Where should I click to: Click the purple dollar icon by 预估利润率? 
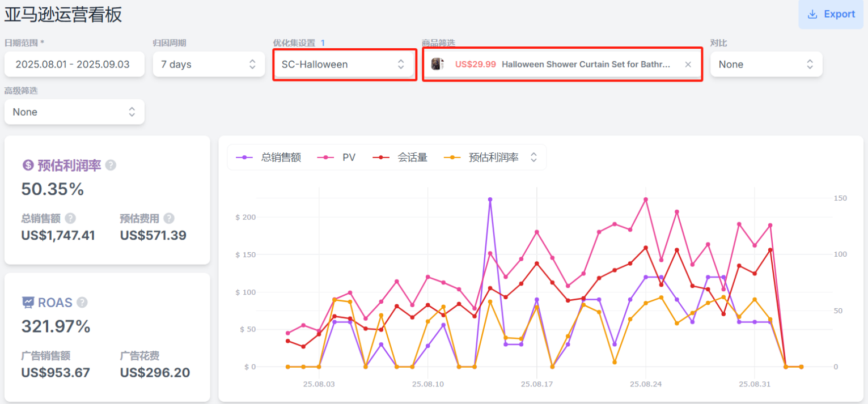click(x=28, y=165)
